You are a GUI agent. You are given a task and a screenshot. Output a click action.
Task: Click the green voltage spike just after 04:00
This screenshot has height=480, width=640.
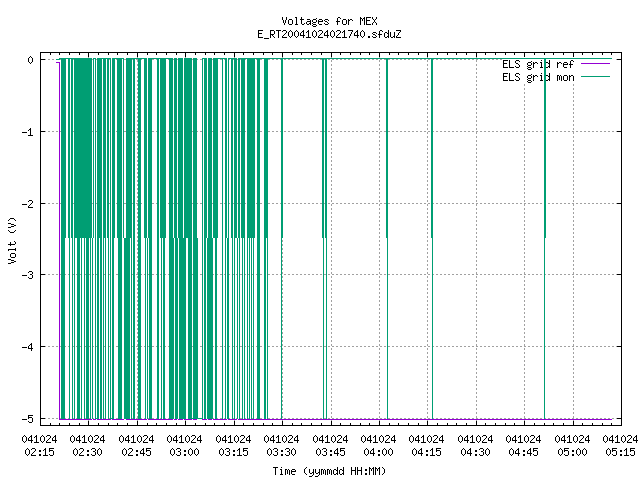pyautogui.click(x=387, y=239)
